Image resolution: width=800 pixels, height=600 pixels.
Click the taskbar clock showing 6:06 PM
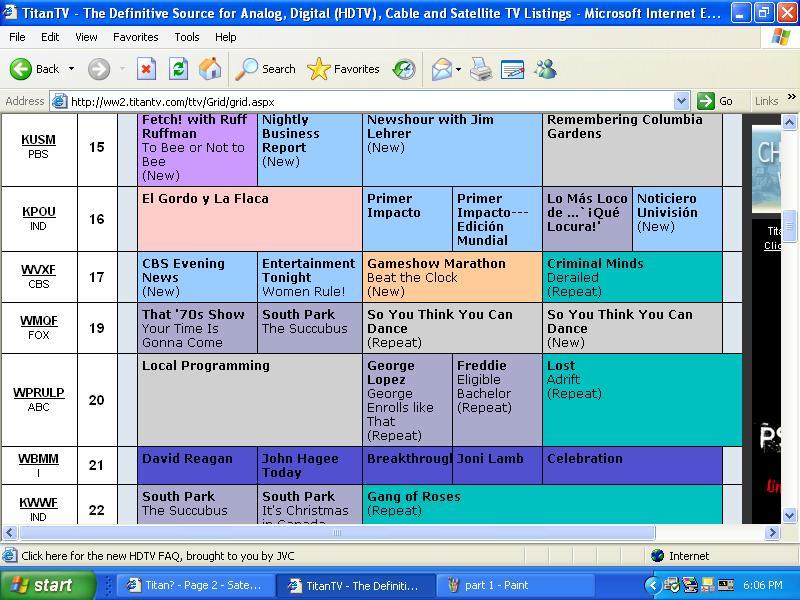tap(762, 585)
